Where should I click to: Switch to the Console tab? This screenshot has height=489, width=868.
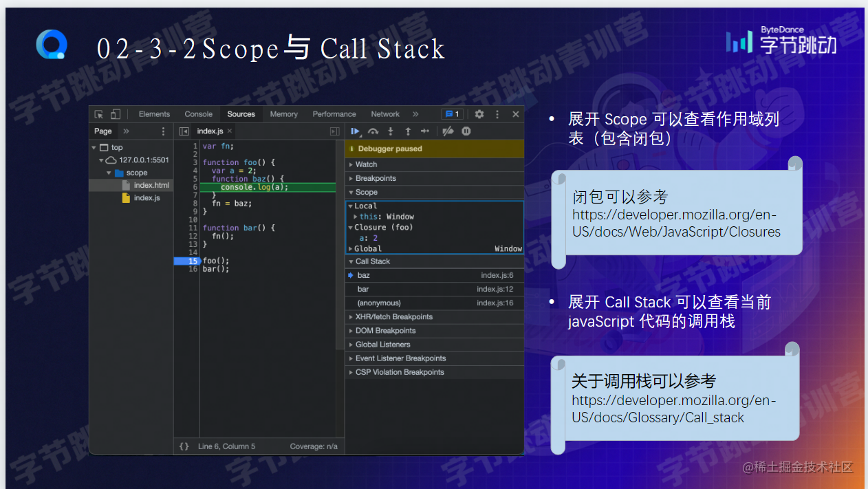click(x=199, y=114)
